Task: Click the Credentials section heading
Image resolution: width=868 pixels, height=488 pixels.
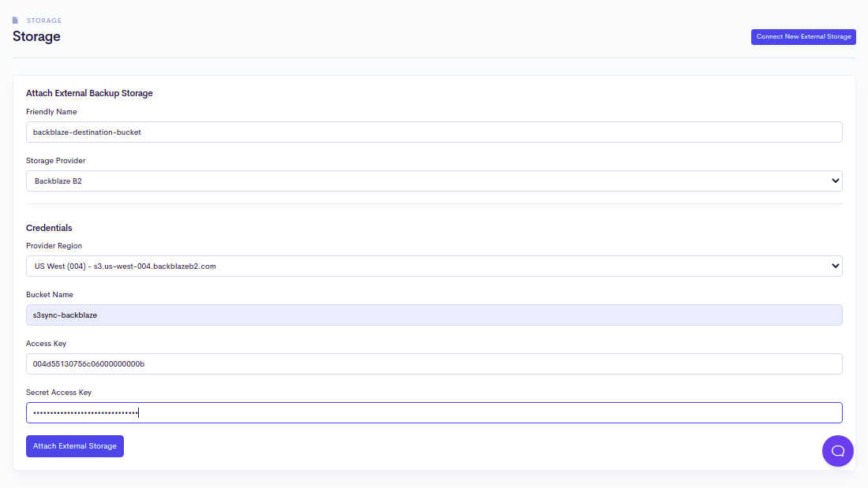Action: click(49, 228)
